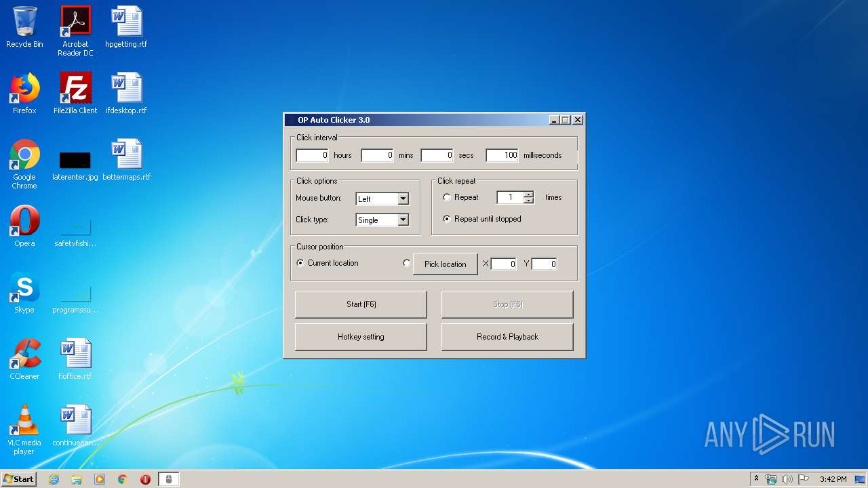Focus the X coordinate field
This screenshot has height=488, width=868.
pyautogui.click(x=504, y=264)
